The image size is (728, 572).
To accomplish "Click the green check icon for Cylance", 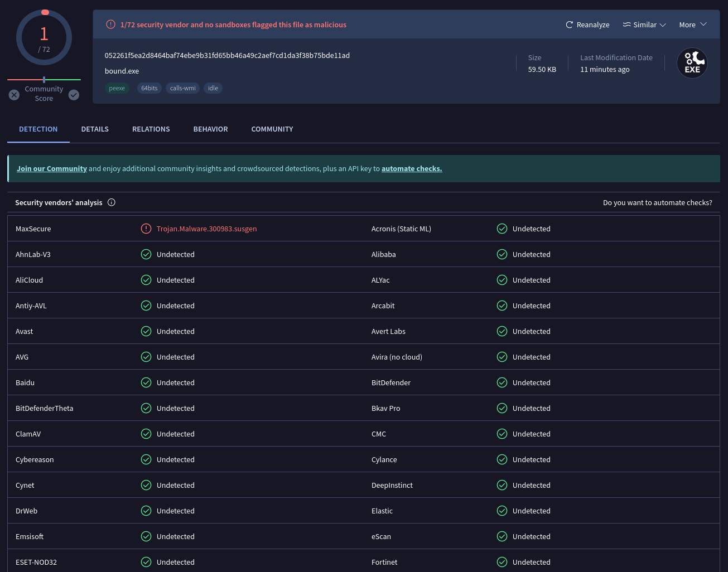I will click(x=502, y=459).
